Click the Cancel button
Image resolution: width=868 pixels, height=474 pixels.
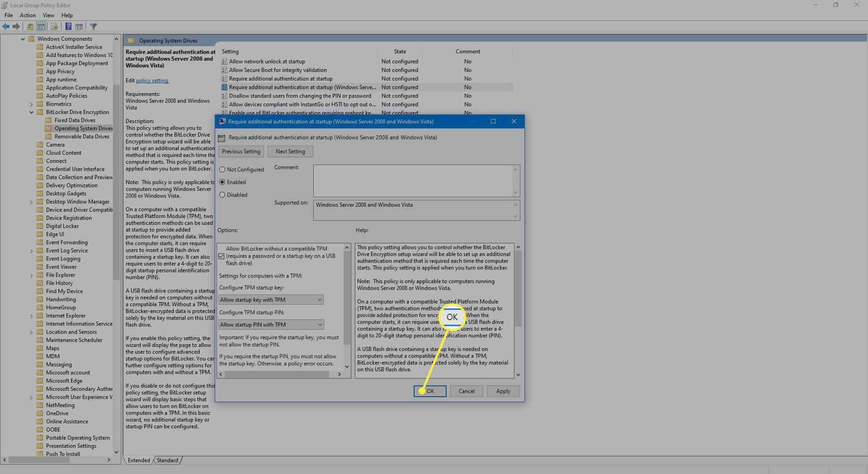[x=467, y=391]
